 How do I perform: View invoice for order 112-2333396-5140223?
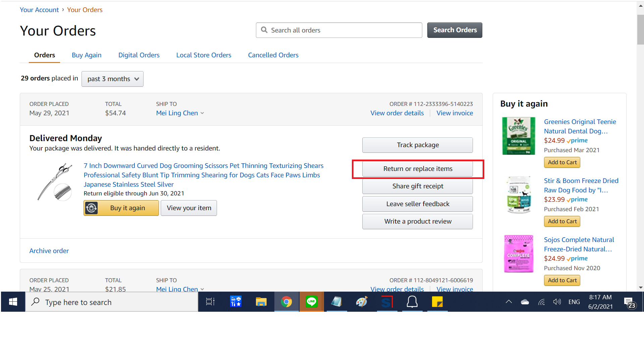click(455, 113)
